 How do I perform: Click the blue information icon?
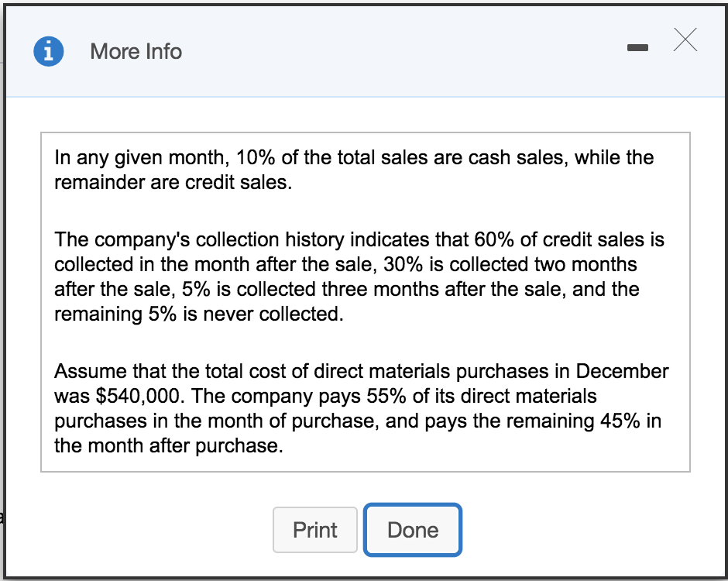click(48, 51)
